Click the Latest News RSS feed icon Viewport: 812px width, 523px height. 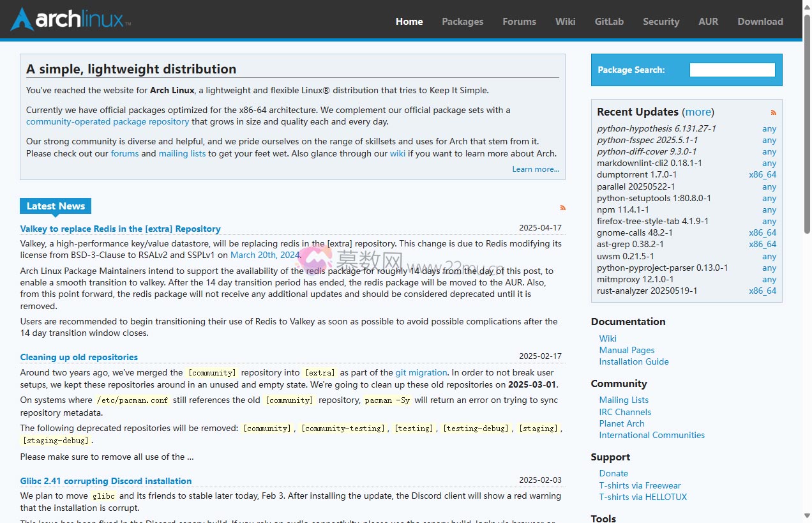point(562,208)
